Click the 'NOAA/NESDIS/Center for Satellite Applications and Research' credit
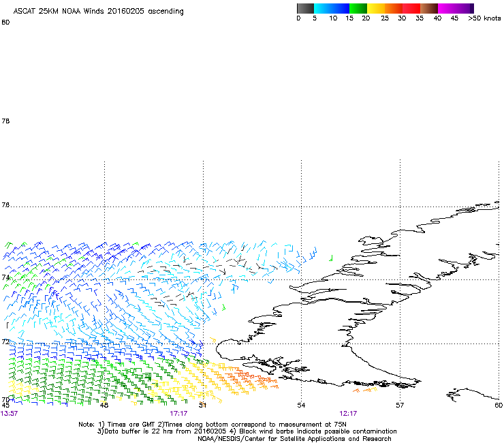Image resolution: width=504 pixels, height=443 pixels. [294, 439]
